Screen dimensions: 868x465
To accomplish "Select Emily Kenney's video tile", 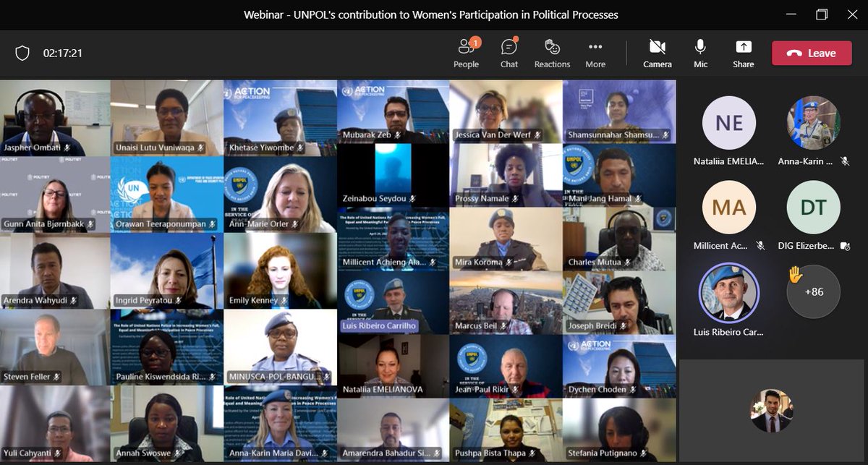I will point(281,271).
